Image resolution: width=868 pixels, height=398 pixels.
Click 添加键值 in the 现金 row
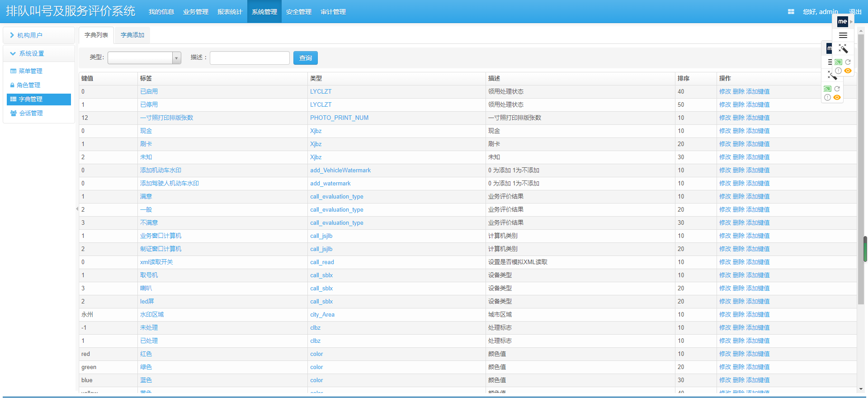point(758,131)
